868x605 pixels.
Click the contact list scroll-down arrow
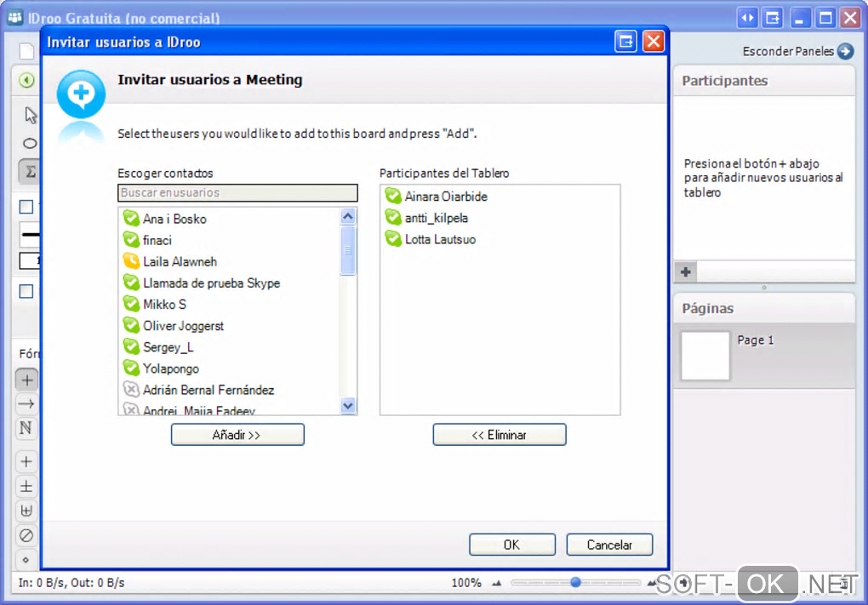point(348,406)
